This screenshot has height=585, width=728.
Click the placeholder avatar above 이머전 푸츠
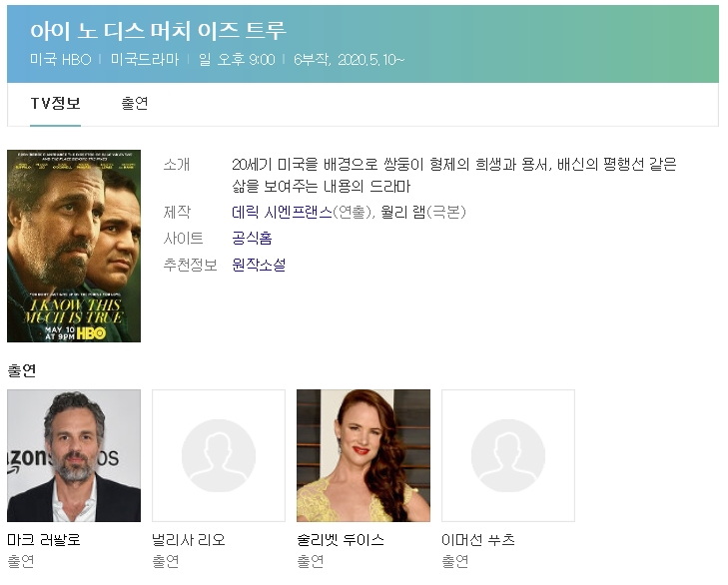point(508,455)
